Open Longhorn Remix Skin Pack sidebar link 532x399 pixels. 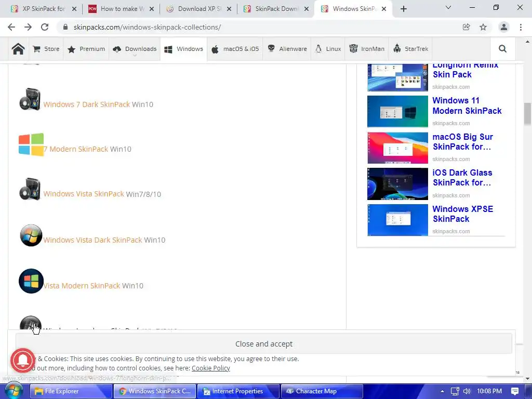[465, 70]
